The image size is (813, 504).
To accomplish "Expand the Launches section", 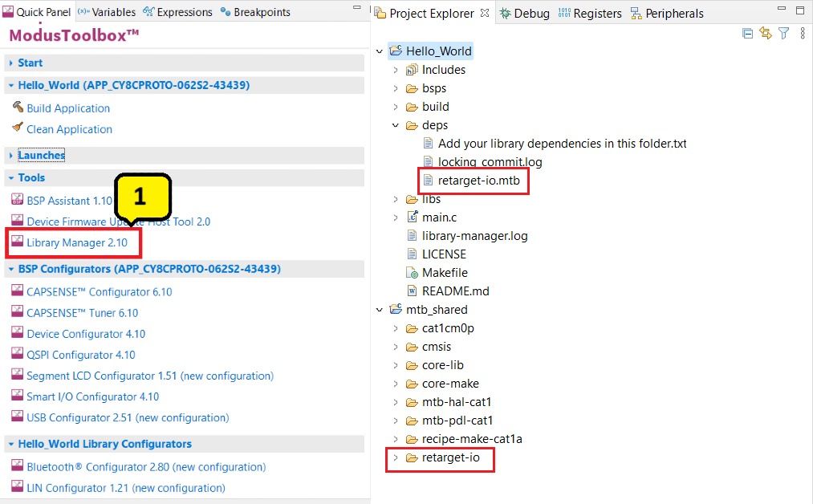I will [x=11, y=155].
